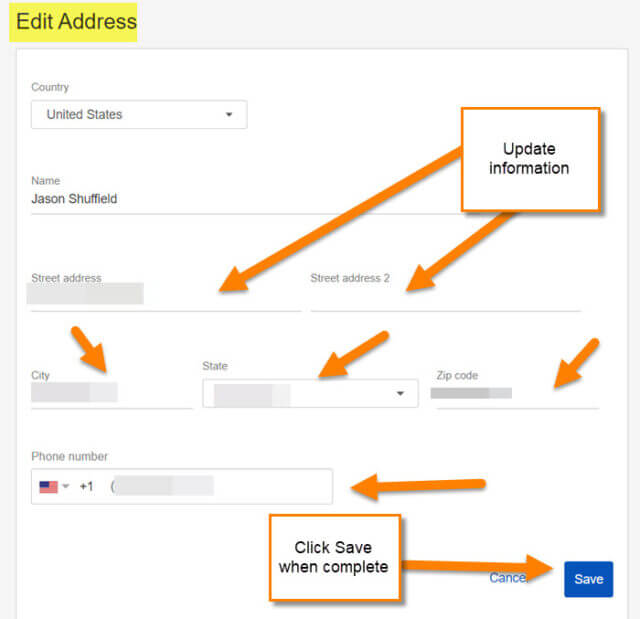Click into the Street address 2 field
The image size is (640, 619).
pyautogui.click(x=446, y=295)
